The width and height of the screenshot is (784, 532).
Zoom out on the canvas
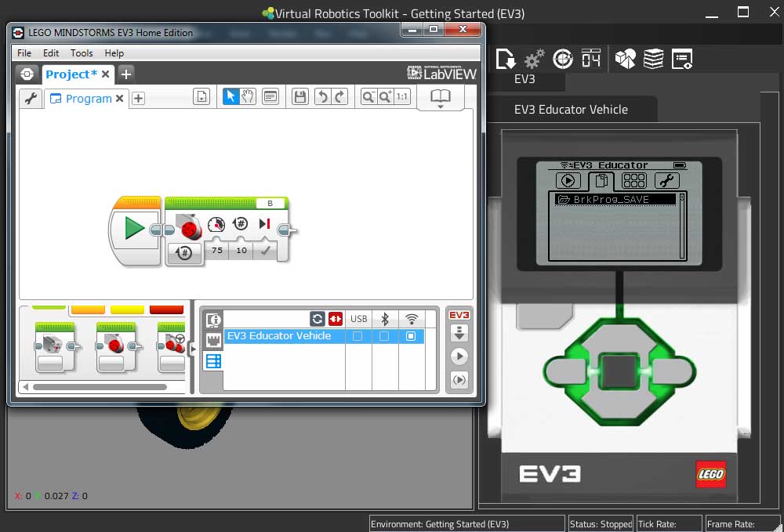tap(368, 96)
